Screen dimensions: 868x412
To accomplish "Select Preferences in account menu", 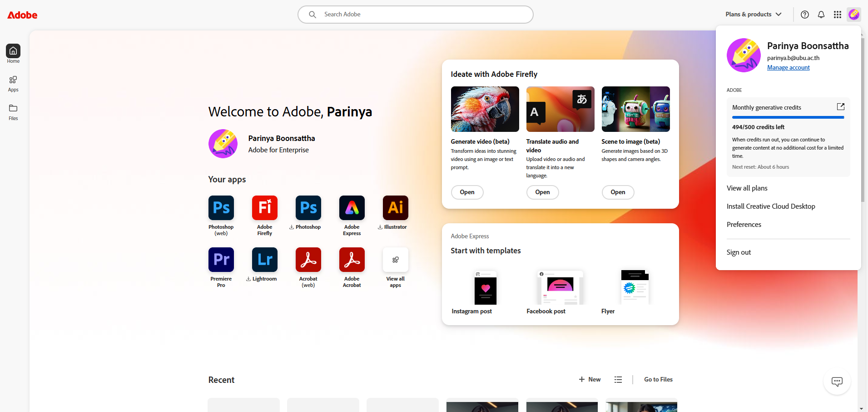I will pyautogui.click(x=744, y=225).
